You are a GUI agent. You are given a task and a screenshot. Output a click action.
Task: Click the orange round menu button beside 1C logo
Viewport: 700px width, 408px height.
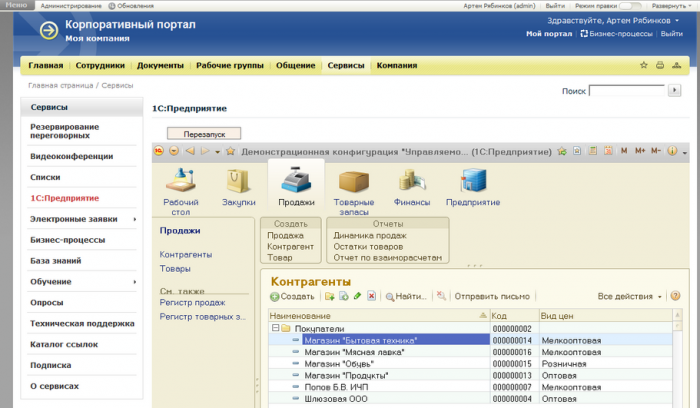click(x=174, y=151)
